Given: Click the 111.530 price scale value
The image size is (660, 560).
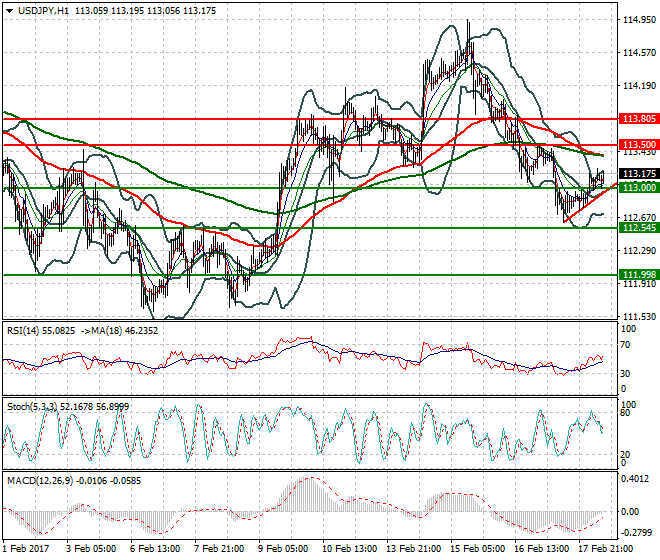Looking at the screenshot, I should click(639, 317).
